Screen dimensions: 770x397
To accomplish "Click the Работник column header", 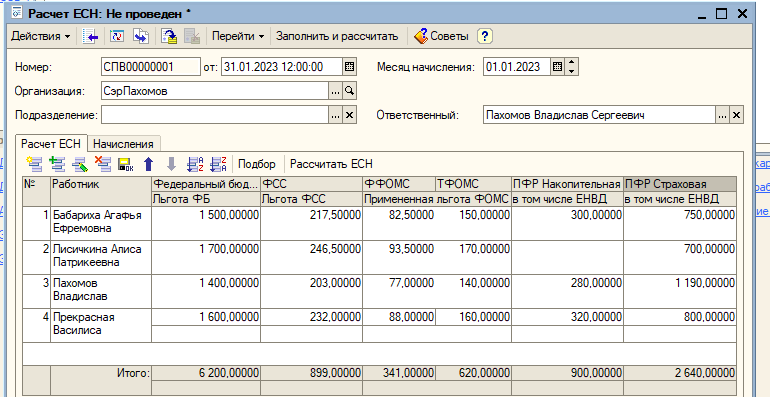I will coord(101,191).
